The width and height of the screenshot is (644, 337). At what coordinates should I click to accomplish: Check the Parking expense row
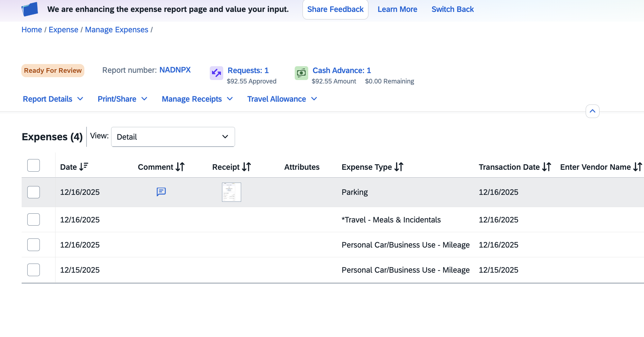pos(33,192)
